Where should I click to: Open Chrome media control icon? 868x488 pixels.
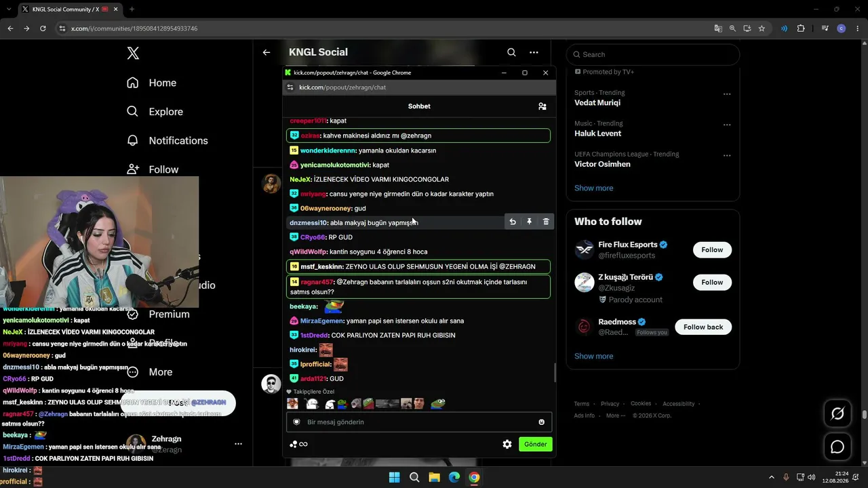click(825, 28)
